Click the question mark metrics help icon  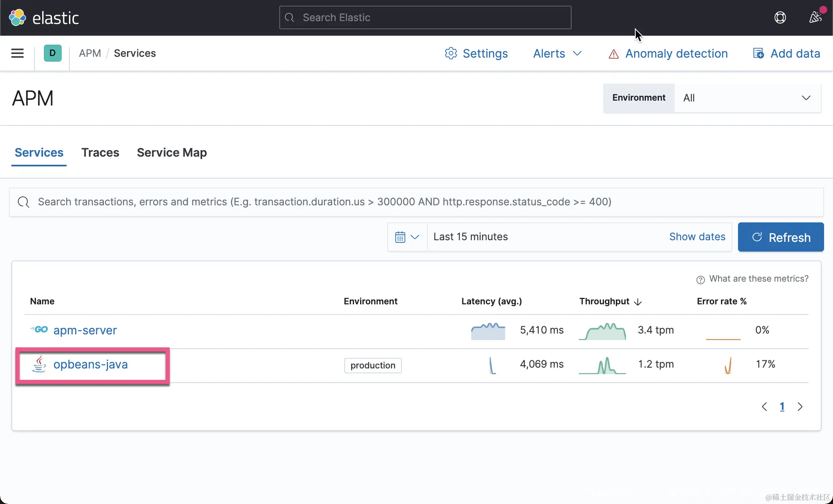click(700, 280)
